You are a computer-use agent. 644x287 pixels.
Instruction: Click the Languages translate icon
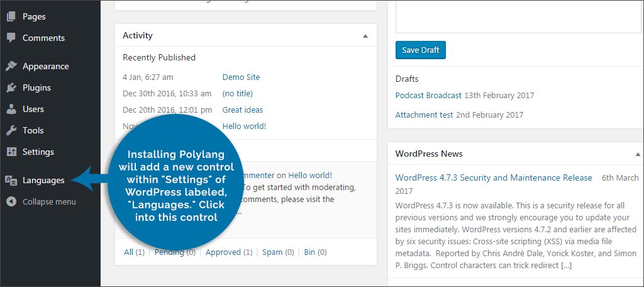pos(11,180)
